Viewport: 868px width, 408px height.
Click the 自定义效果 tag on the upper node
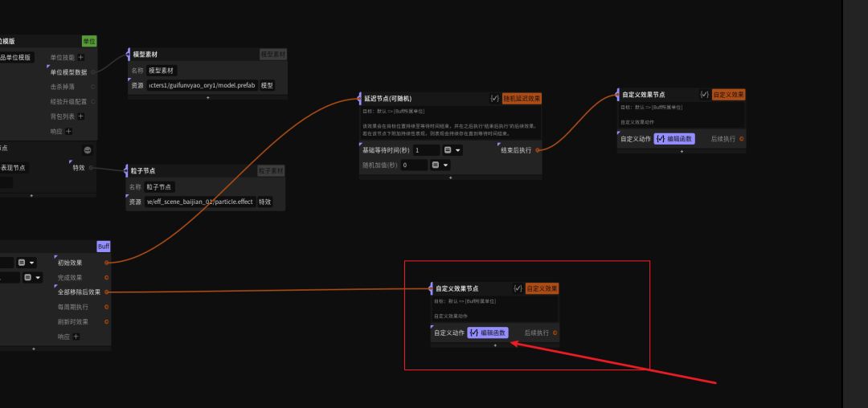pyautogui.click(x=728, y=95)
